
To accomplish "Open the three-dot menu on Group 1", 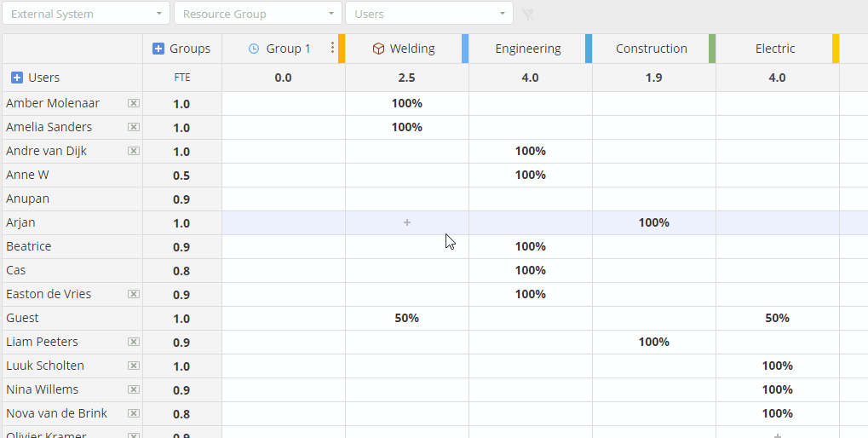I will pyautogui.click(x=332, y=48).
